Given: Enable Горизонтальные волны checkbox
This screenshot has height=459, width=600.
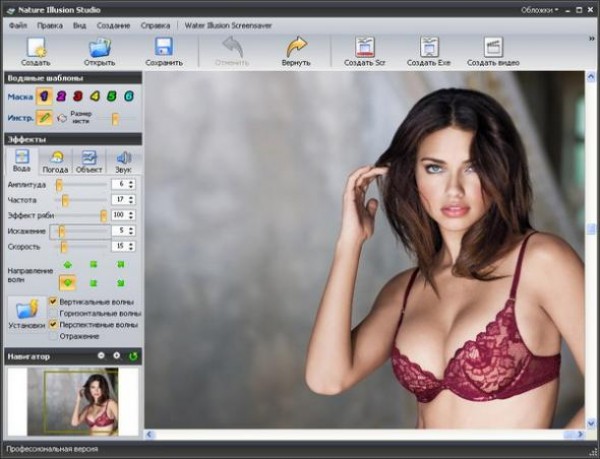Looking at the screenshot, I should [x=53, y=313].
